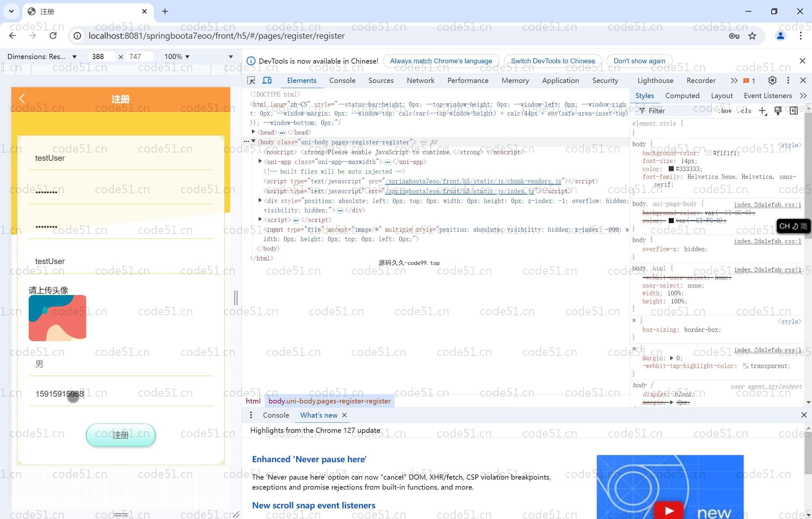
Task: Switch to the Console tab in DevTools
Action: coord(342,81)
